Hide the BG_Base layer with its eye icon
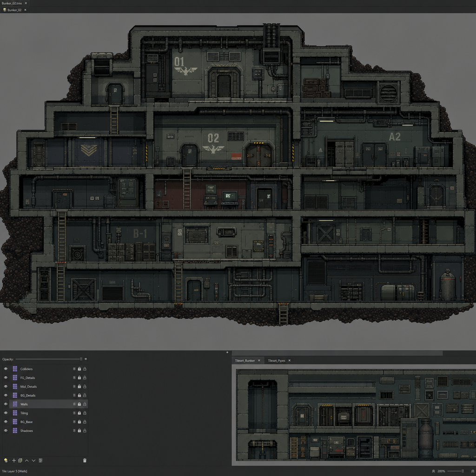 point(6,422)
